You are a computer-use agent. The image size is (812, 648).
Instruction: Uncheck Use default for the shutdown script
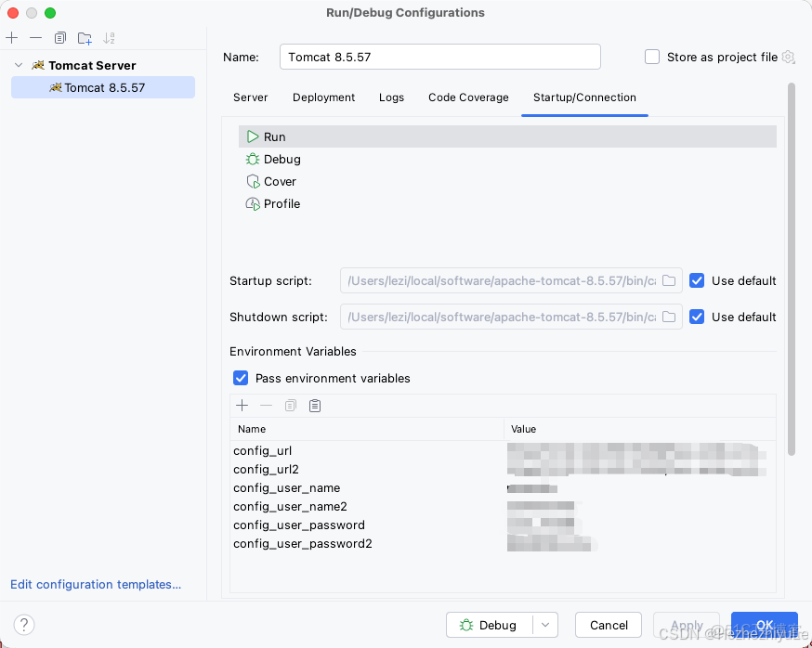pos(697,317)
